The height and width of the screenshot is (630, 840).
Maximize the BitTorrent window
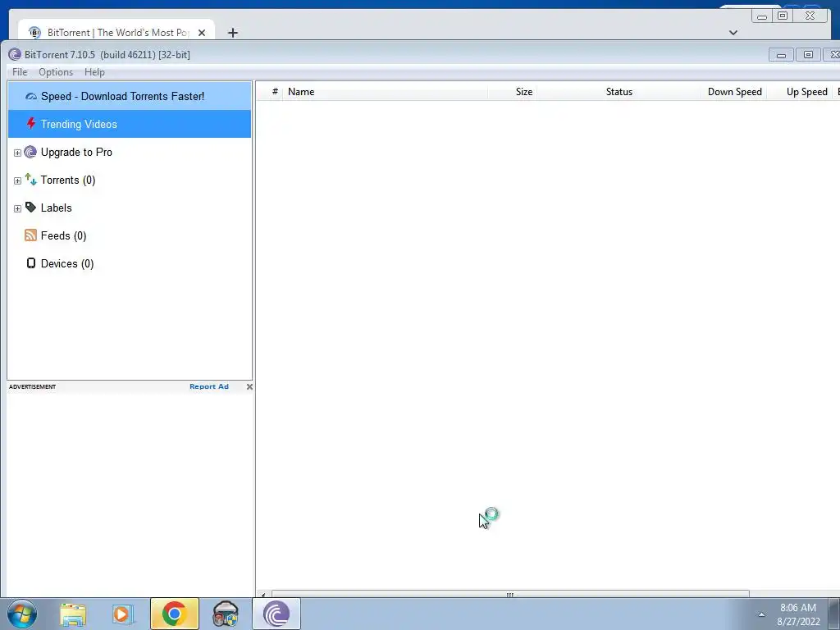coord(808,55)
